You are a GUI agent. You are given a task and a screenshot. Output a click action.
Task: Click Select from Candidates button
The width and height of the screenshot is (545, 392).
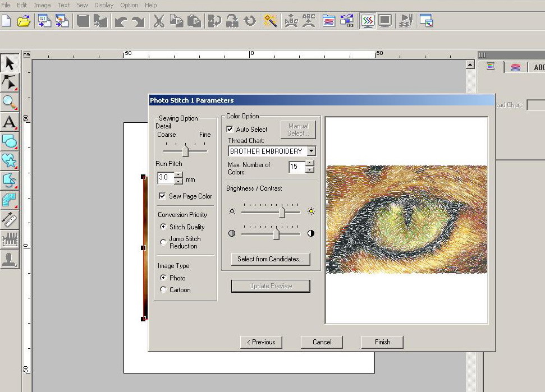coord(270,259)
